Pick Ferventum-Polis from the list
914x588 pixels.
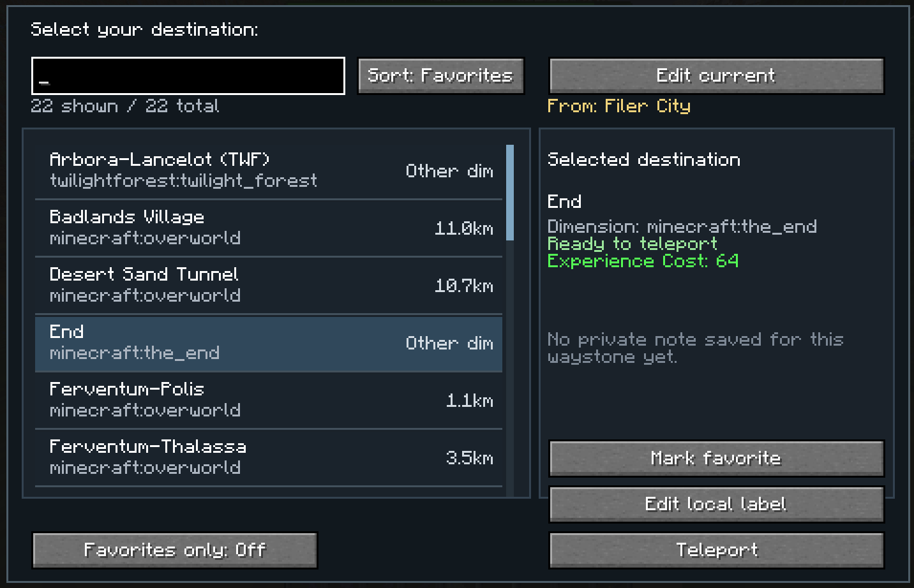[x=269, y=401]
